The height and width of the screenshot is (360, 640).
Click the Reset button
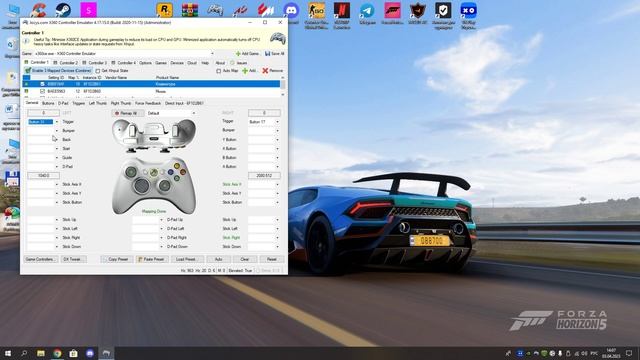tap(272, 259)
